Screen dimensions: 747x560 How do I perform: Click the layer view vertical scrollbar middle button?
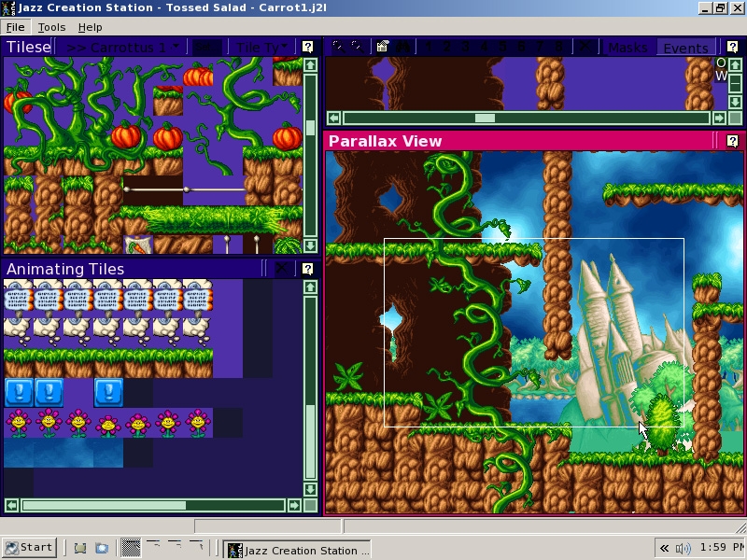coord(735,83)
